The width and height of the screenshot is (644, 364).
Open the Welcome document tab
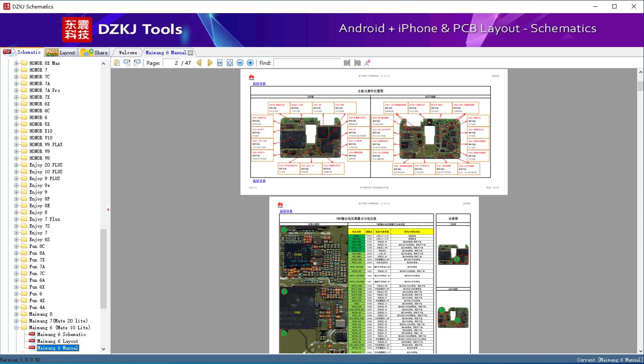pyautogui.click(x=128, y=53)
